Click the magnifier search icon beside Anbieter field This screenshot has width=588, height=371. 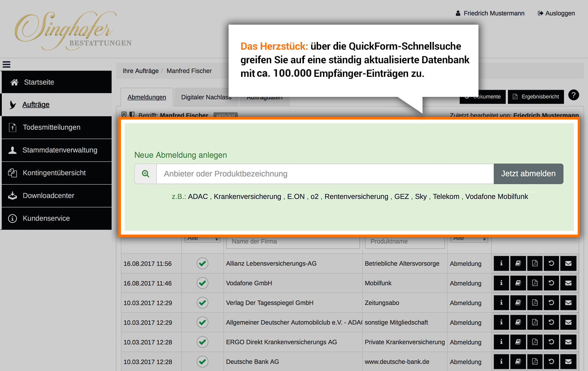click(146, 174)
